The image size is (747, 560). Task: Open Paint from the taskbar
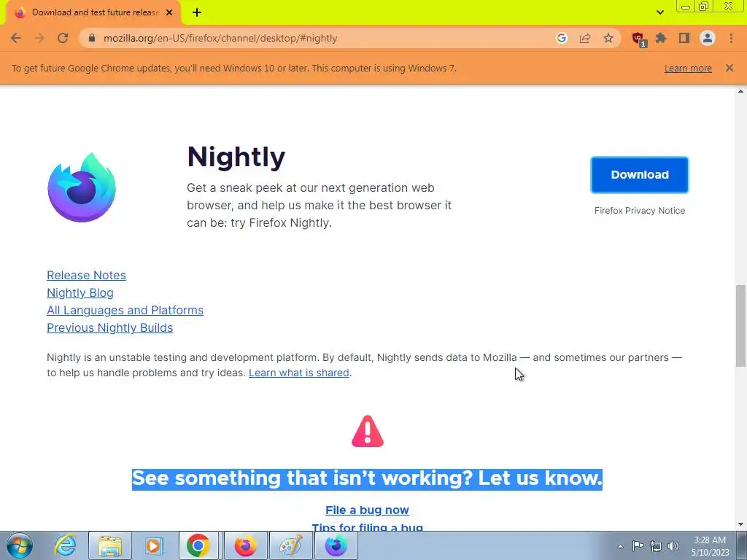coord(290,545)
